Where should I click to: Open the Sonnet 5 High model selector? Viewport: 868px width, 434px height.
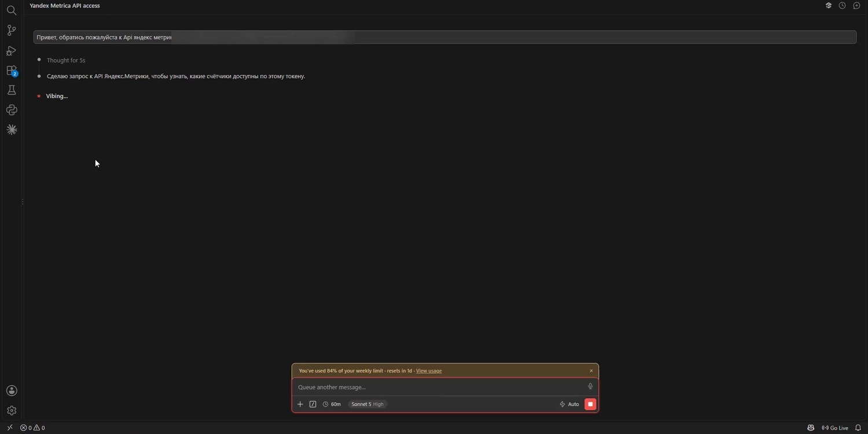click(x=367, y=404)
